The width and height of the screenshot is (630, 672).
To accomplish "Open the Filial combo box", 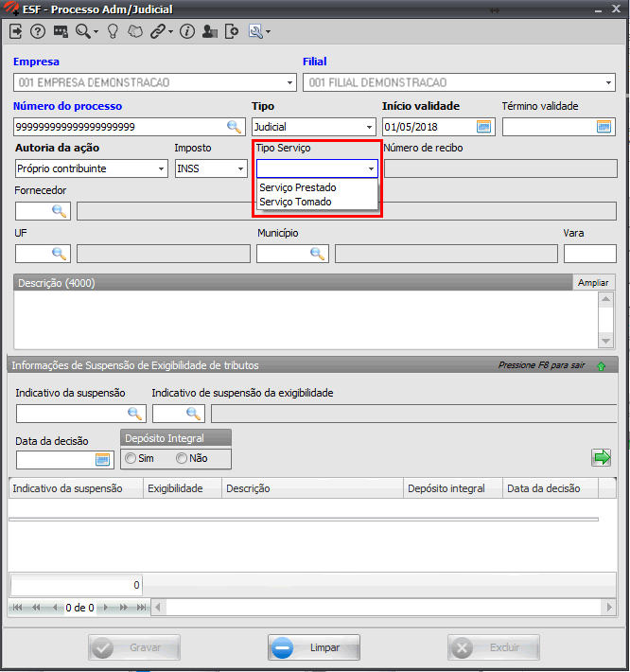I will pyautogui.click(x=459, y=82).
